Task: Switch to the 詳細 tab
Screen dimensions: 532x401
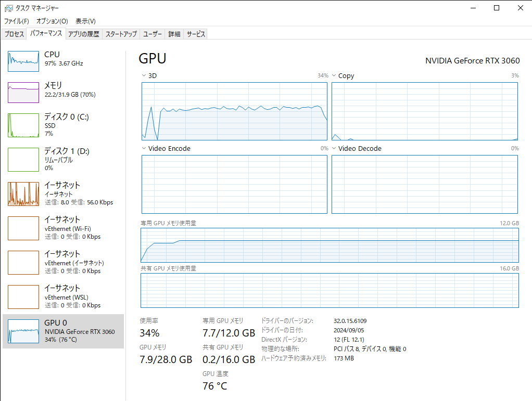Action: [174, 34]
